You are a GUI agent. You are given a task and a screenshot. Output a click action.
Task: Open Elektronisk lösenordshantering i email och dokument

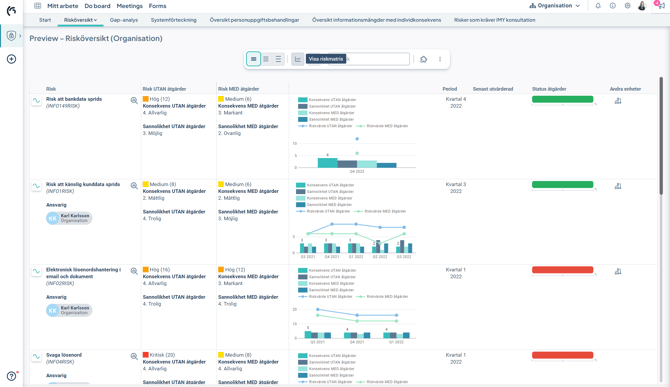pos(84,273)
